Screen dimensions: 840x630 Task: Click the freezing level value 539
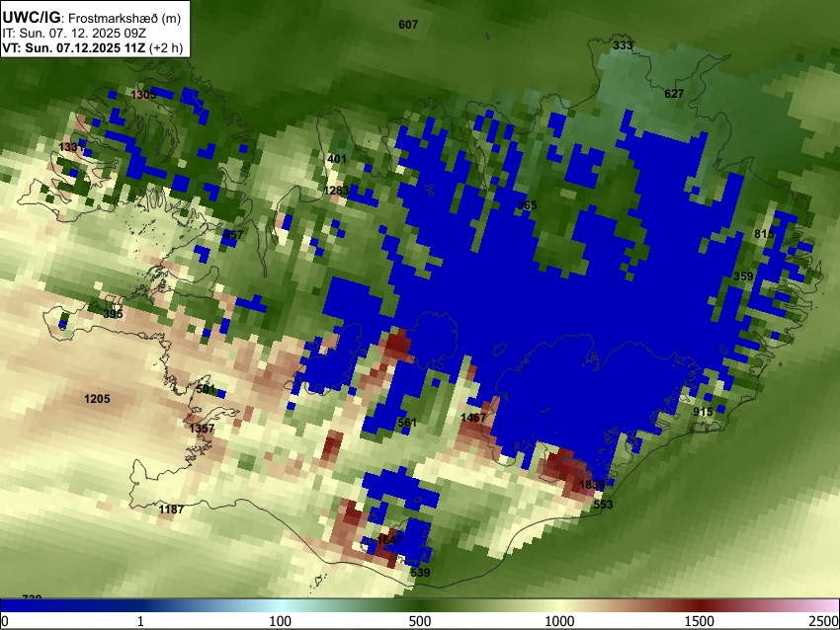click(420, 573)
